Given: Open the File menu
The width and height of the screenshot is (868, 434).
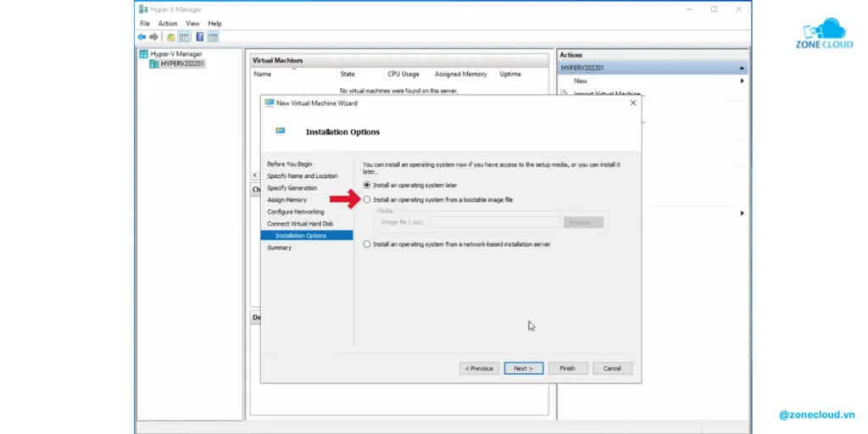Looking at the screenshot, I should [145, 23].
